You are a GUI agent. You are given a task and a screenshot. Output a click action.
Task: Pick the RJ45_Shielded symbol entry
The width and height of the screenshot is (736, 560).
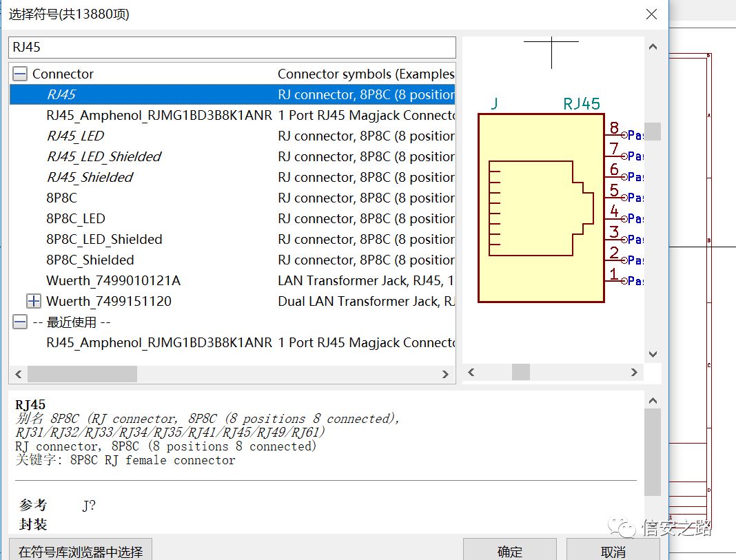coord(90,177)
